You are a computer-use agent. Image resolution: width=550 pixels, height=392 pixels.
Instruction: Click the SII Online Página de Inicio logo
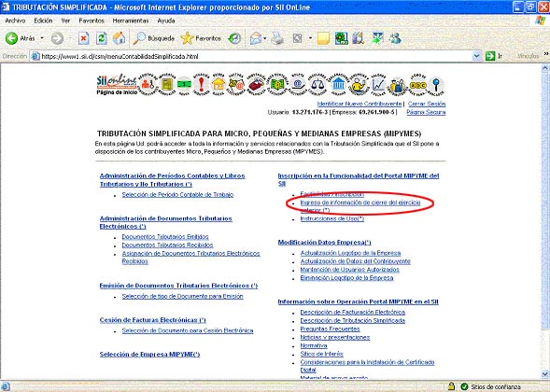[x=117, y=84]
